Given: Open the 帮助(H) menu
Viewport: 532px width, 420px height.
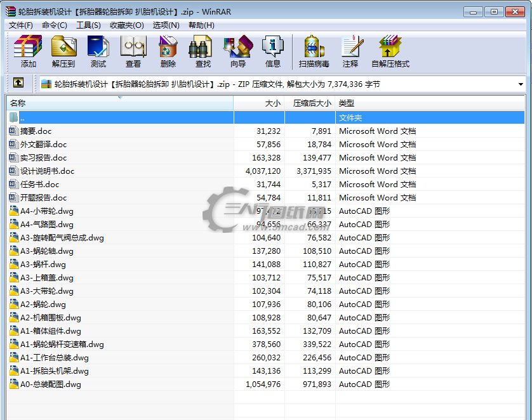Looking at the screenshot, I should (x=201, y=25).
